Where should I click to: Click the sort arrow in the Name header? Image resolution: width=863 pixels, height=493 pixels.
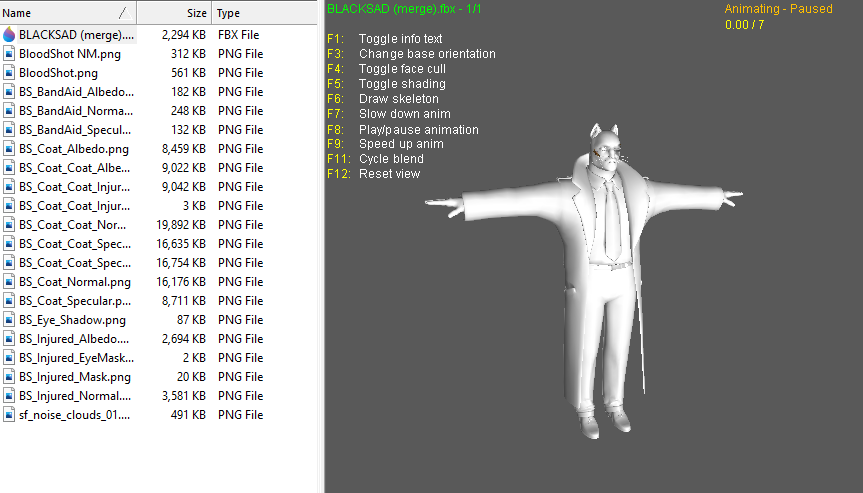(x=125, y=13)
